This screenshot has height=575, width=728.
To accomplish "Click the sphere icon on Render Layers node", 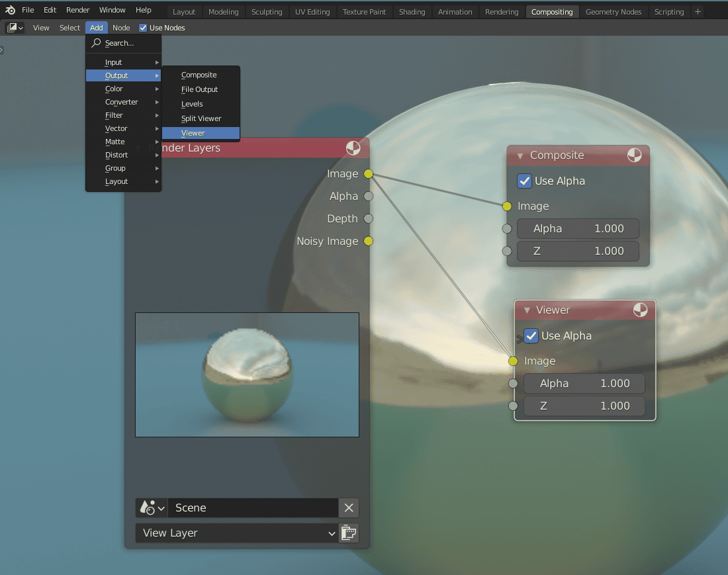I will [352, 148].
